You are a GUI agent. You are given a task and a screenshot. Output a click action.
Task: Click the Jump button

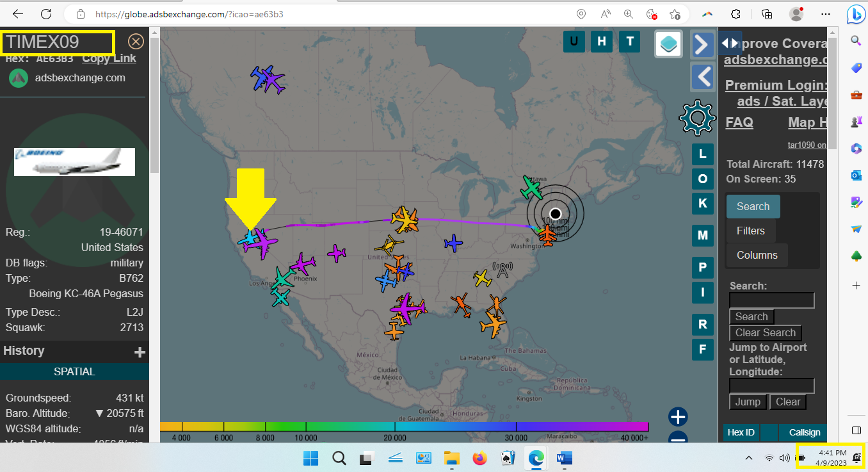[748, 402]
